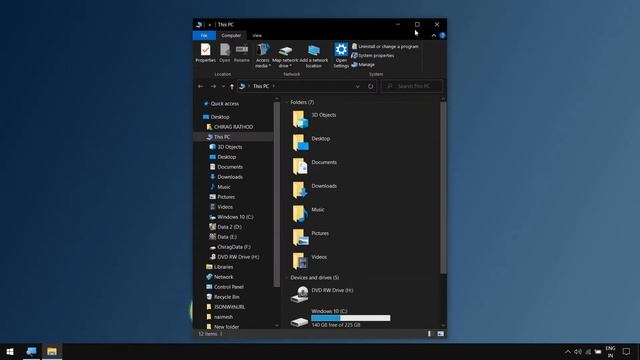Select Documents in the navigation pane
Viewport: 640px width, 360px height.
(x=226, y=167)
